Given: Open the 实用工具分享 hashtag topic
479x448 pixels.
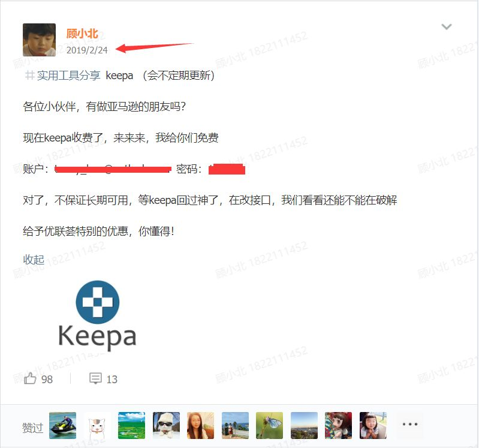Looking at the screenshot, I should (x=62, y=75).
